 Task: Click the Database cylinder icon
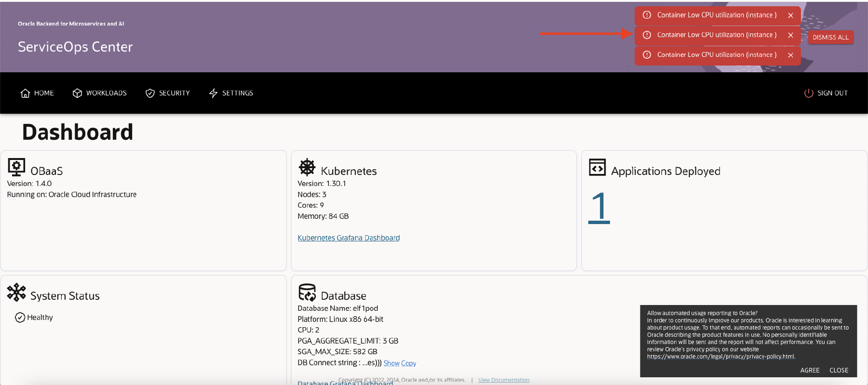tap(307, 292)
